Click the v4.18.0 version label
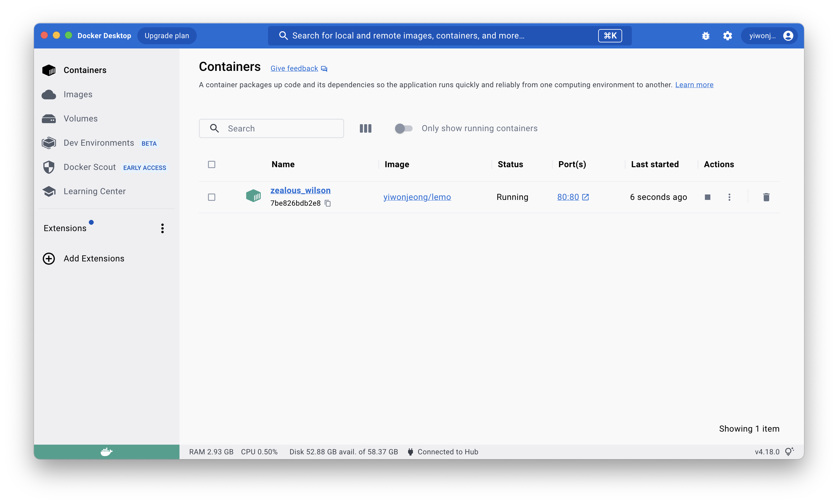The height and width of the screenshot is (504, 838). [x=767, y=452]
